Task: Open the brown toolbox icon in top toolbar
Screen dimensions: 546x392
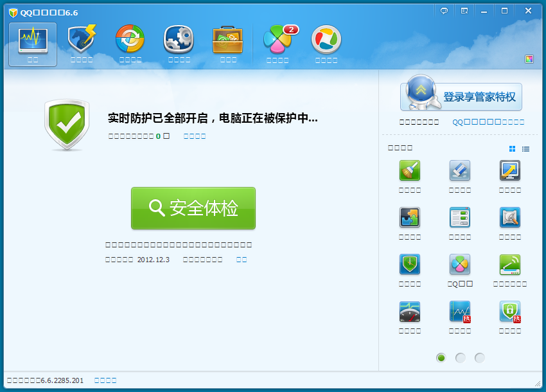Action: tap(227, 41)
